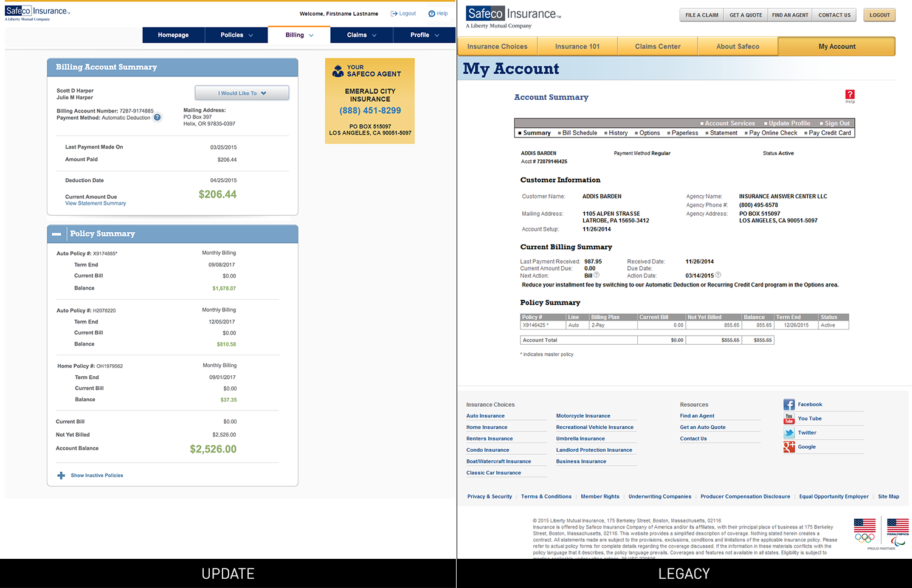This screenshot has width=912, height=588.
Task: Open Insurance 101 tab
Action: coord(577,46)
